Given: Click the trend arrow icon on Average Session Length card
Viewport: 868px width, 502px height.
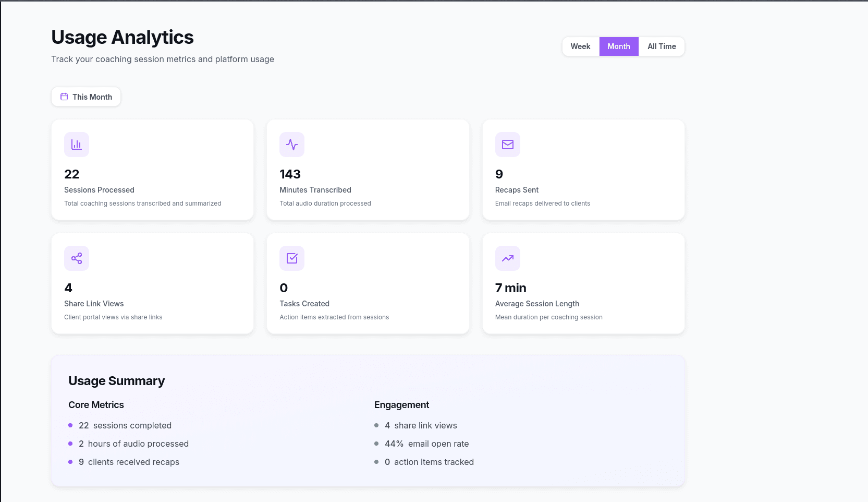Looking at the screenshot, I should 507,258.
